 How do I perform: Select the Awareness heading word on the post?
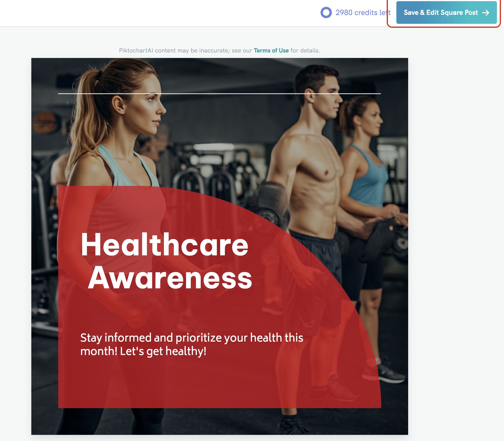click(170, 278)
